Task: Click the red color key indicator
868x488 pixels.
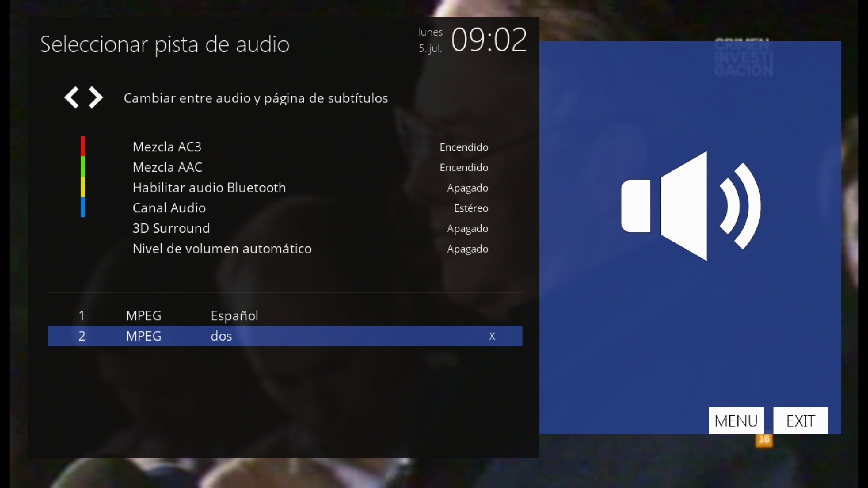Action: [83, 146]
